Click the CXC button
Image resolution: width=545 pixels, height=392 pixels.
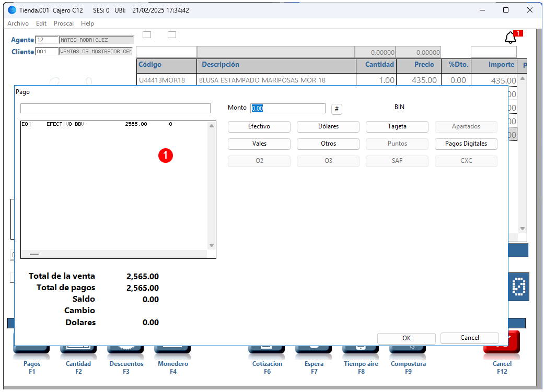466,161
